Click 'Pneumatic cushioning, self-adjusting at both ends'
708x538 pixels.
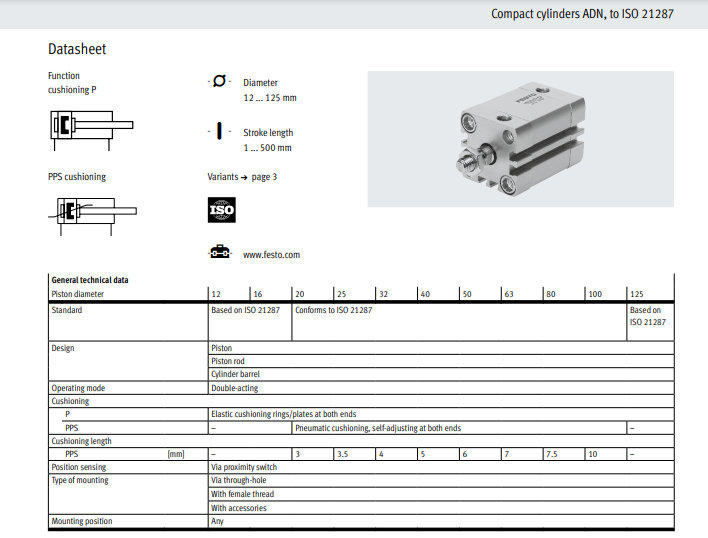coord(378,428)
